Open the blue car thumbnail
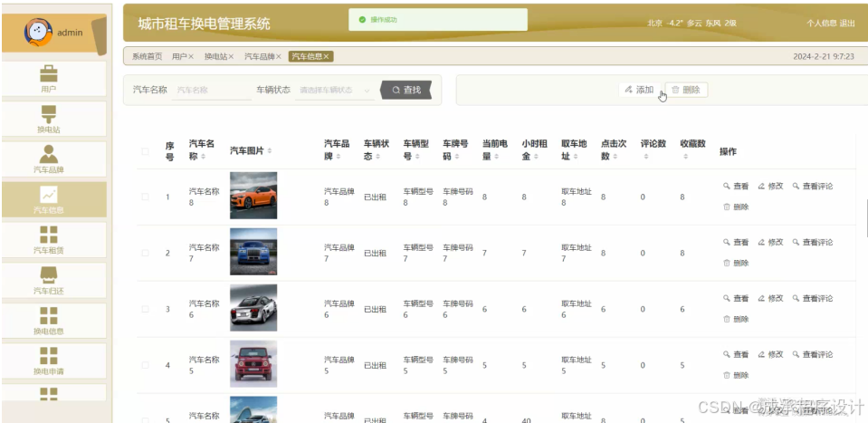This screenshot has height=423, width=868. pos(253,252)
